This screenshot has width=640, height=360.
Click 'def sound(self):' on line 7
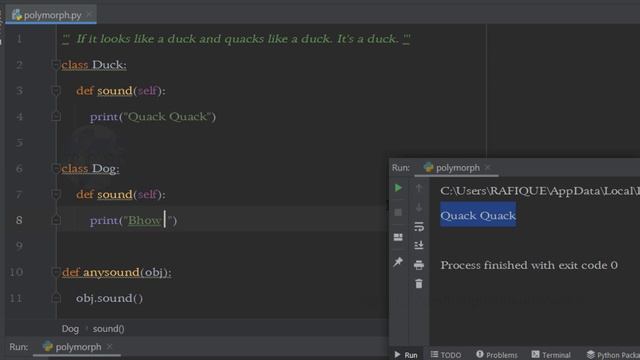pos(121,194)
